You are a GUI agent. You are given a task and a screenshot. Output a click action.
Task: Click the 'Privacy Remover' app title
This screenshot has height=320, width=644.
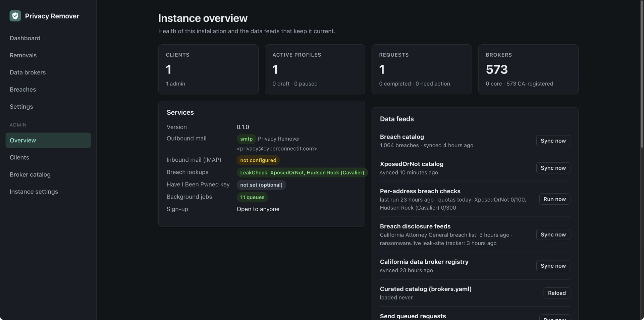[52, 16]
